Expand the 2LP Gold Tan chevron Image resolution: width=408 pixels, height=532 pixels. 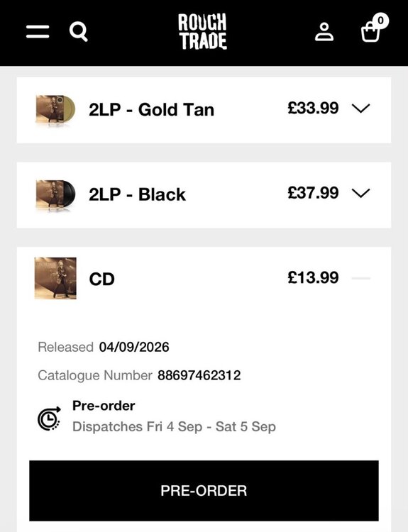(x=361, y=109)
